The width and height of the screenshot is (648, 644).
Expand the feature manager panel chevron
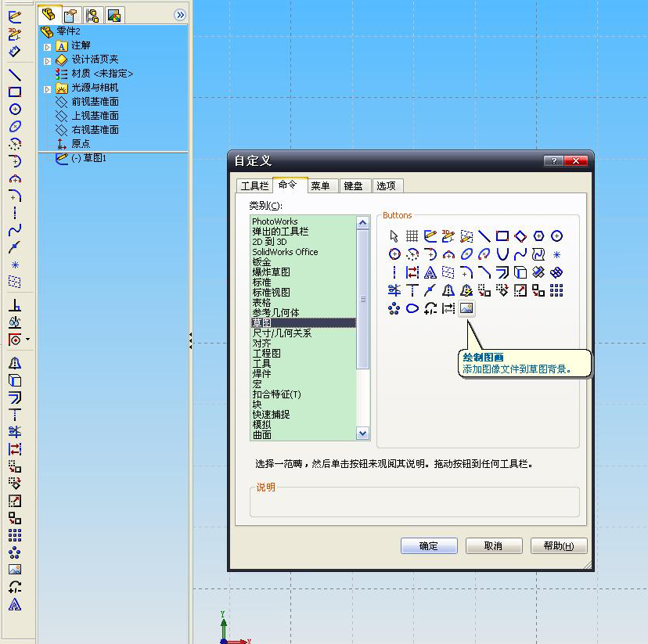click(180, 16)
